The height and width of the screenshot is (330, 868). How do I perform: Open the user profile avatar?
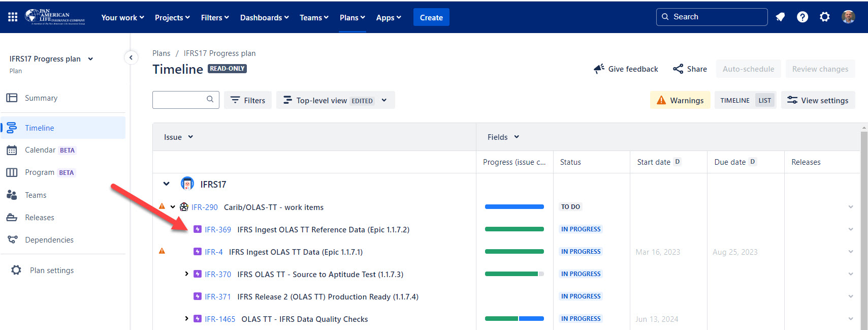tap(848, 17)
